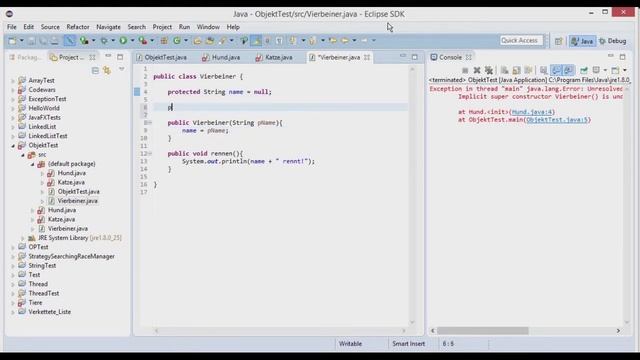Click Run External Tools icon
Screen dimensions: 640x360
tap(142, 40)
